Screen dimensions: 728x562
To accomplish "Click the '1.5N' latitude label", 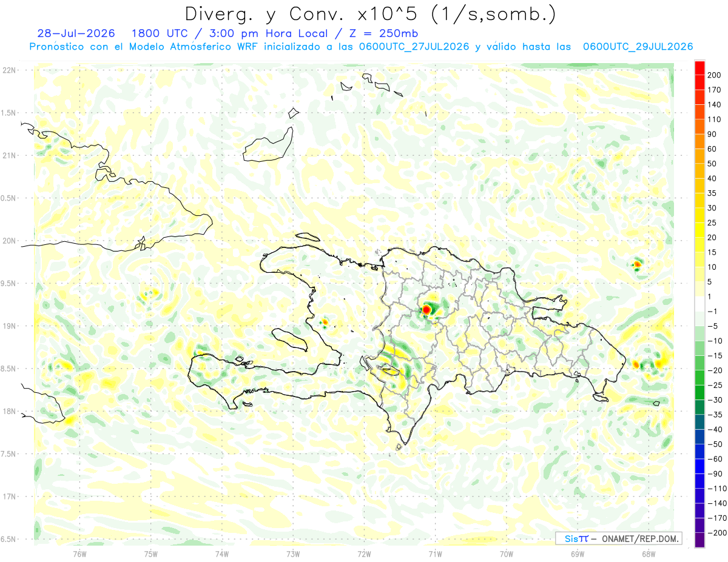I will point(8,113).
